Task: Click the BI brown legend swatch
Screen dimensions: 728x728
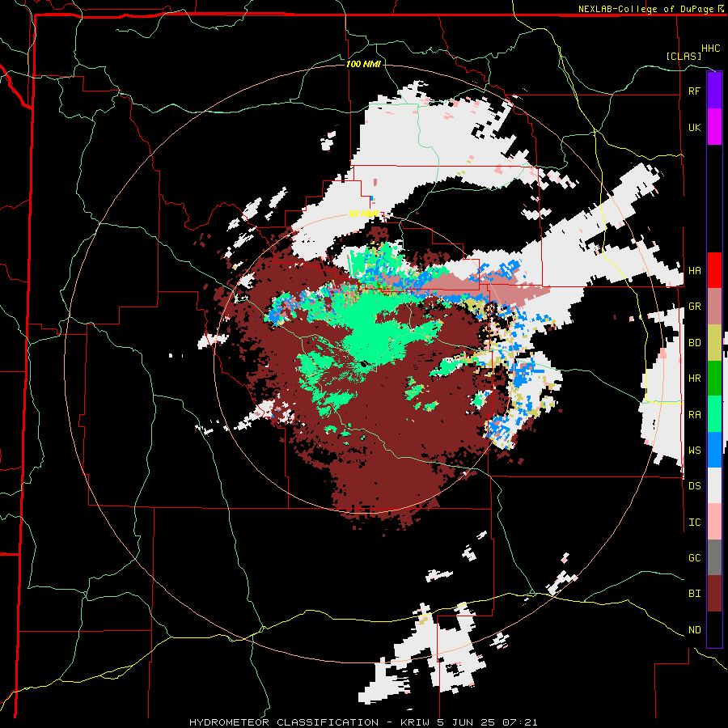Action: tap(714, 594)
